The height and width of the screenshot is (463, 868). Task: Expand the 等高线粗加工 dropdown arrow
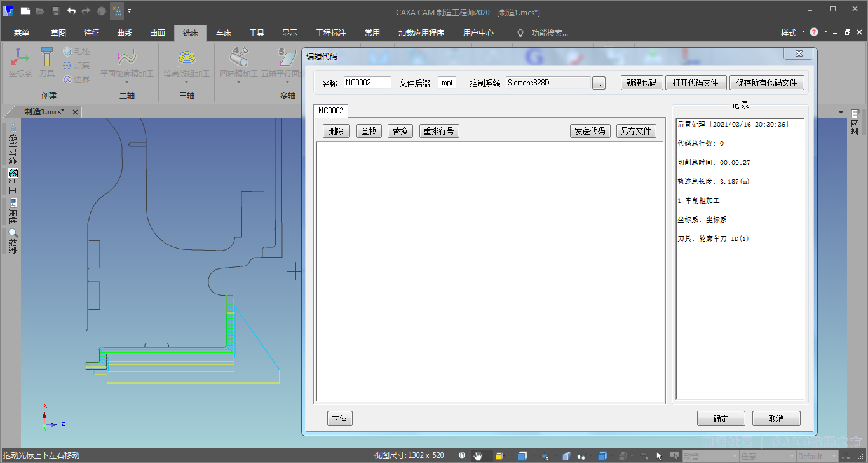[x=186, y=83]
